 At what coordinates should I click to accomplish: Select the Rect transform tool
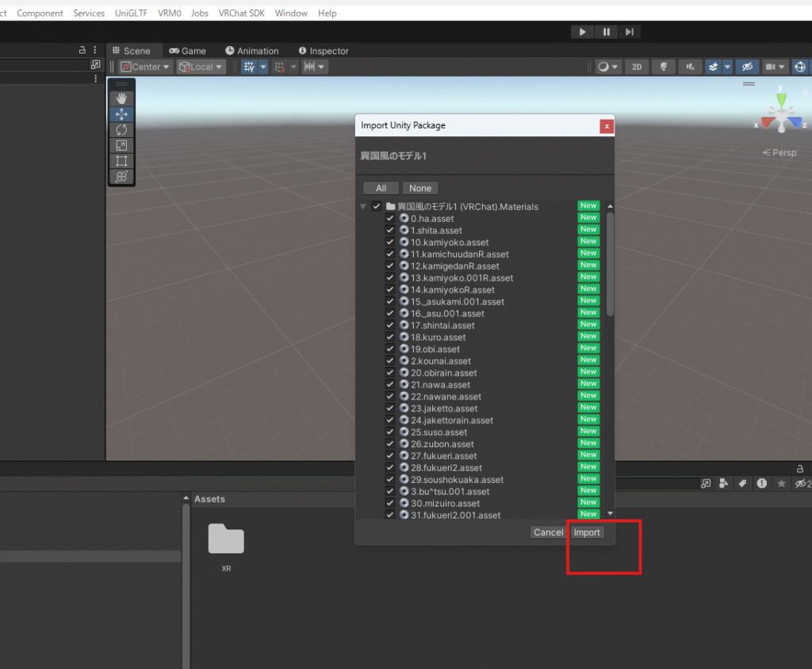121,161
